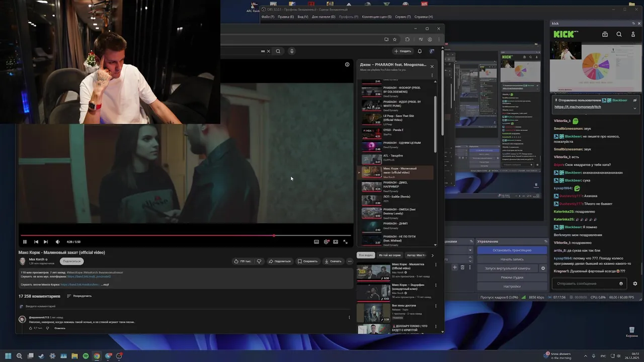Open Kick chat settings gear
The image size is (644, 362).
point(635,284)
